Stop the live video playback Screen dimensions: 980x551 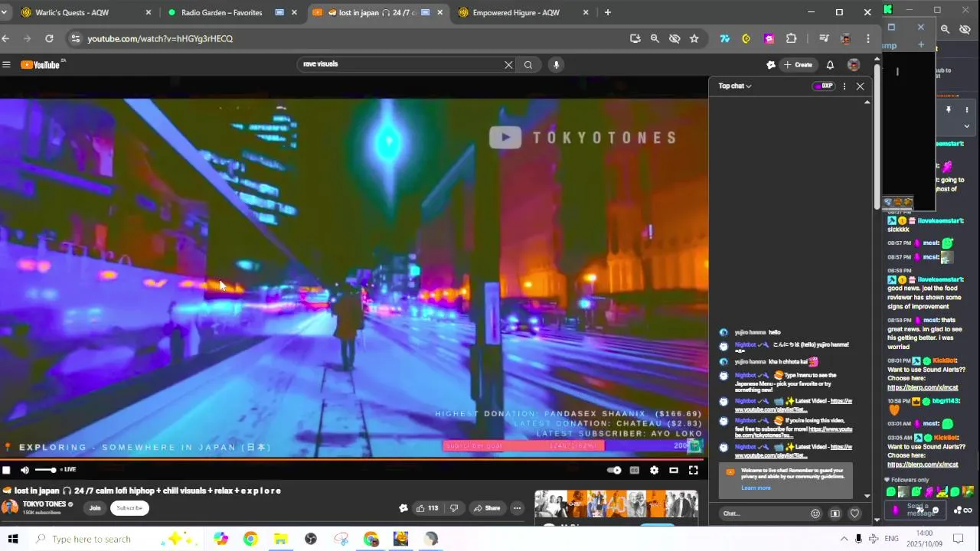(6, 470)
